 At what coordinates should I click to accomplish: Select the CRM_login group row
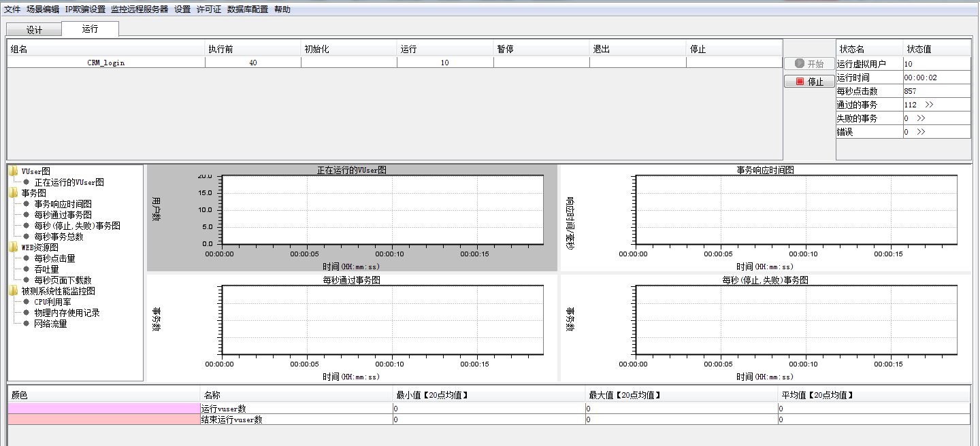click(x=106, y=63)
